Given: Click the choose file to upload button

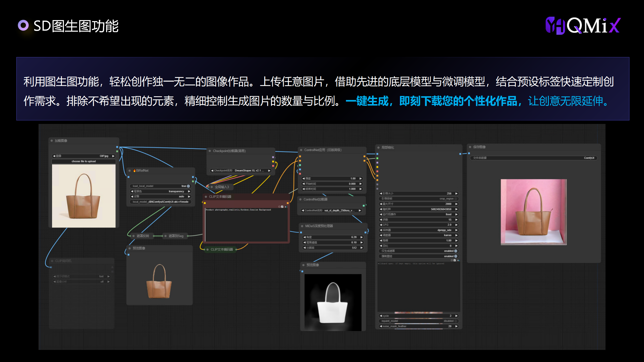Looking at the screenshot, I should (x=84, y=161).
